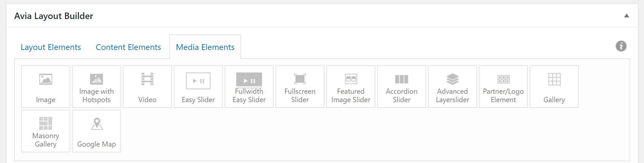Viewport: 644px width, 163px height.
Task: Add Advanced Layerslider element
Action: 453,87
